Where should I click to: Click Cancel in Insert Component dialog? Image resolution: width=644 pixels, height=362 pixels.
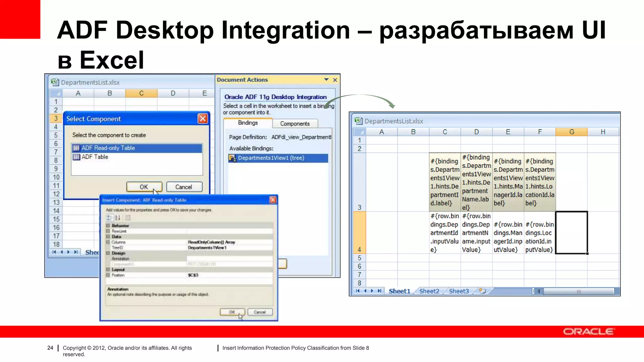(260, 312)
